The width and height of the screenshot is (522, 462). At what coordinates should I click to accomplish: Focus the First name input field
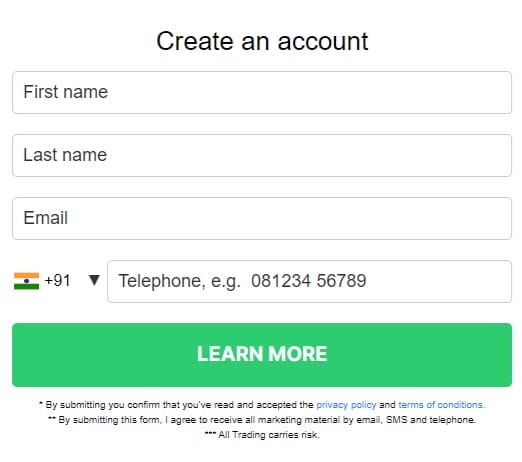[262, 92]
